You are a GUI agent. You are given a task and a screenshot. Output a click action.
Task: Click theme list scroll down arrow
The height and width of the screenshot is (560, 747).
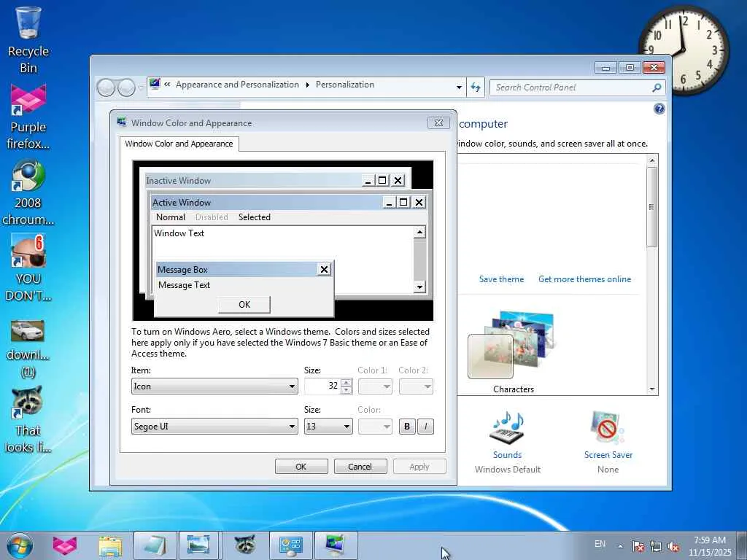(652, 389)
